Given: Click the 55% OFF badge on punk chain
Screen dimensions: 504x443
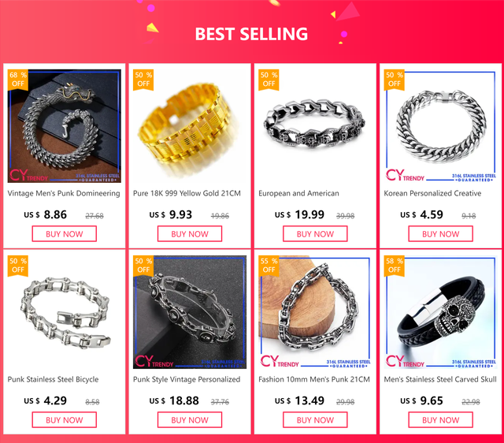Looking at the screenshot, I should (x=269, y=266).
